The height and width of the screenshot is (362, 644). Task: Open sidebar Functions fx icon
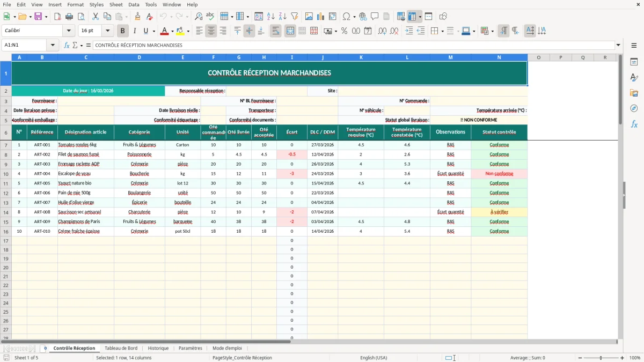click(x=634, y=124)
